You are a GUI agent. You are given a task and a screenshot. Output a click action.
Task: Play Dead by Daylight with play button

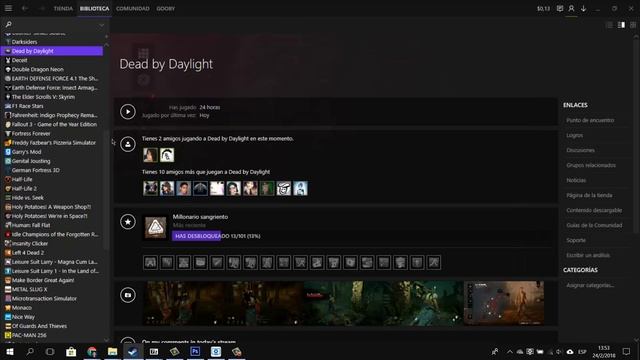[128, 111]
